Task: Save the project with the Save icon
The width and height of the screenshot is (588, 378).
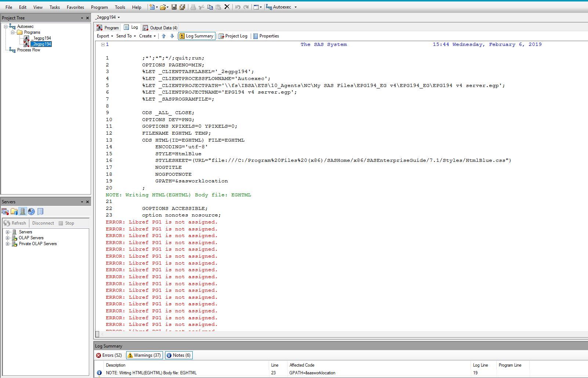Action: [174, 7]
